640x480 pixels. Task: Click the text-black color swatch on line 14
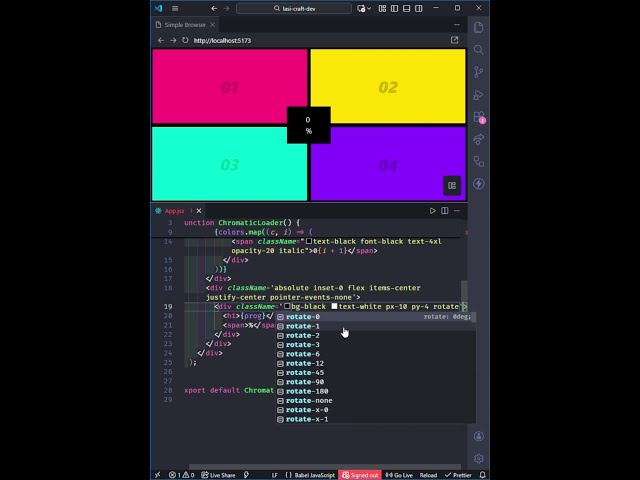[x=309, y=242]
